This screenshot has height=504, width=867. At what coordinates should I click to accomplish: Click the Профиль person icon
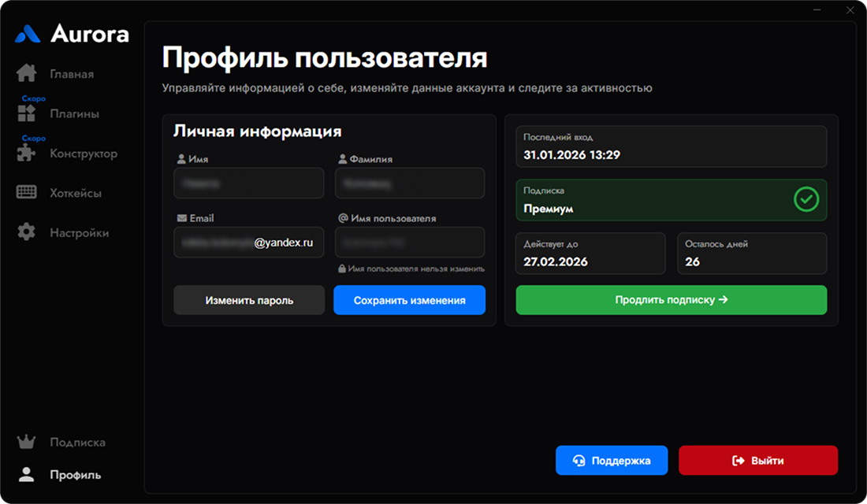(27, 475)
